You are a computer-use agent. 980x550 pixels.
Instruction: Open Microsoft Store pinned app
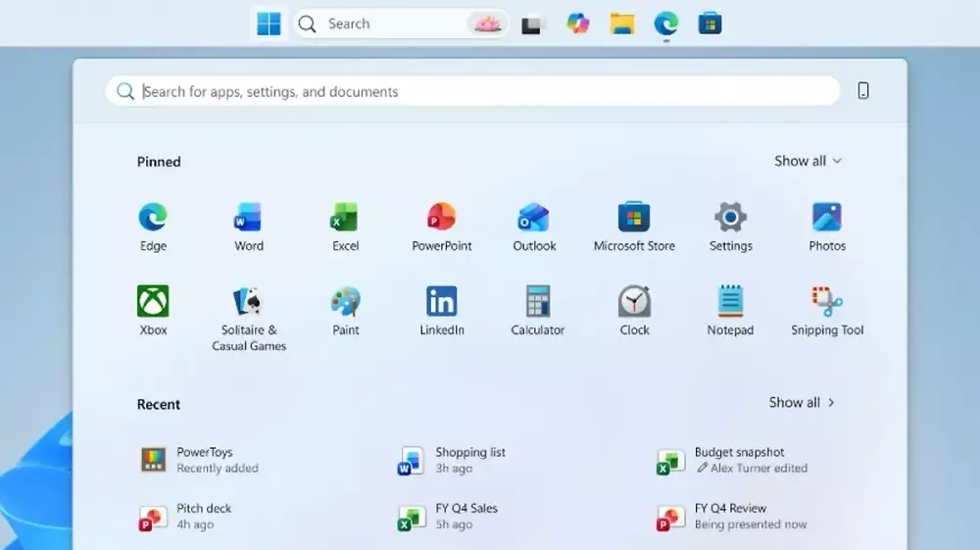(x=634, y=226)
